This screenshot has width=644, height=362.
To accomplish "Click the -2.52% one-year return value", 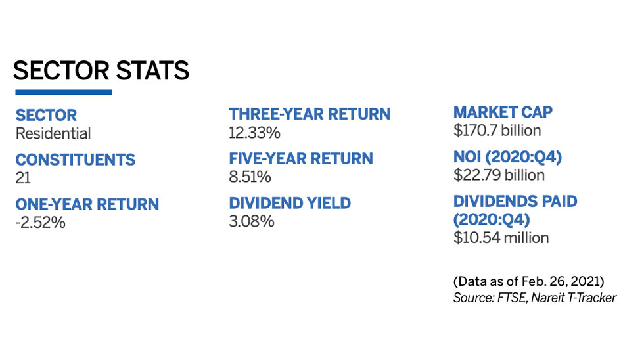I will (41, 222).
